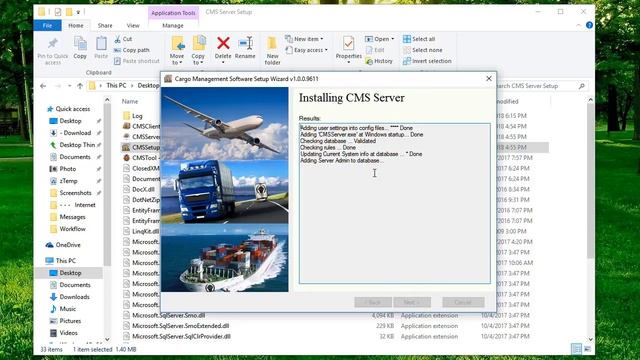Select Workflow folder in navigation pane
The image size is (640, 360).
pos(73,229)
